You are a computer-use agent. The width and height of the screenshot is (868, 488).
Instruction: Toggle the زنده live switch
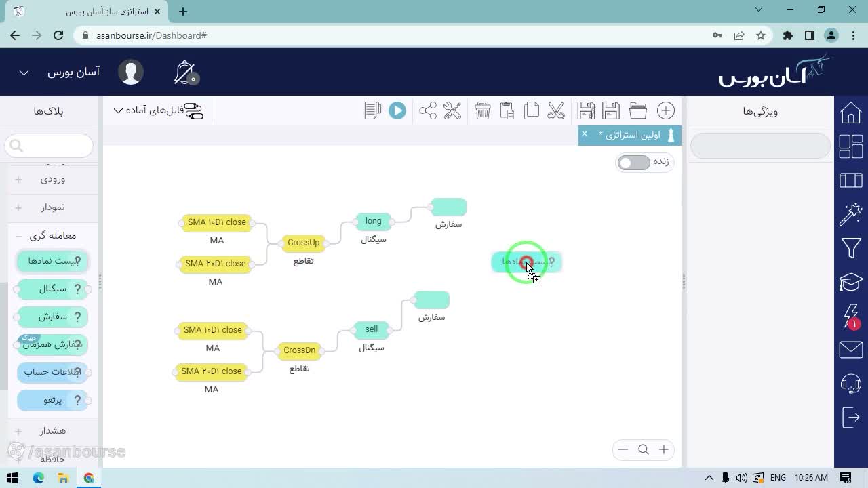(634, 163)
